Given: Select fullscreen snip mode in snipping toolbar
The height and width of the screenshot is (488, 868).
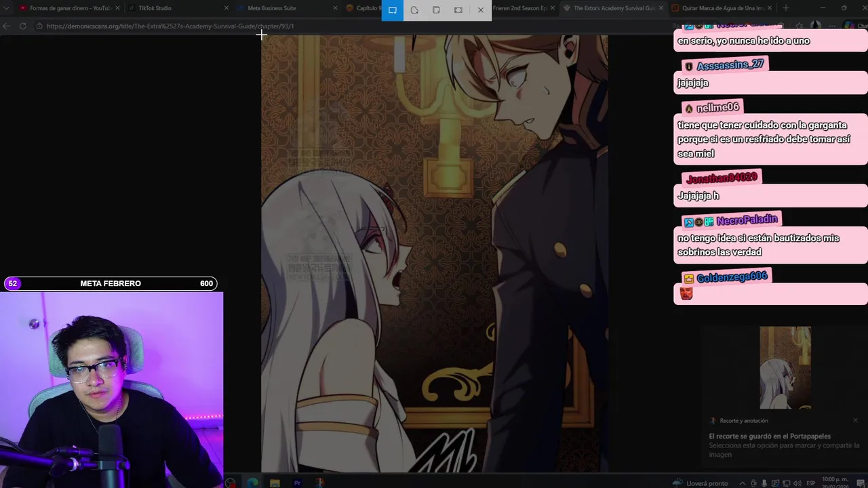Looking at the screenshot, I should (458, 10).
